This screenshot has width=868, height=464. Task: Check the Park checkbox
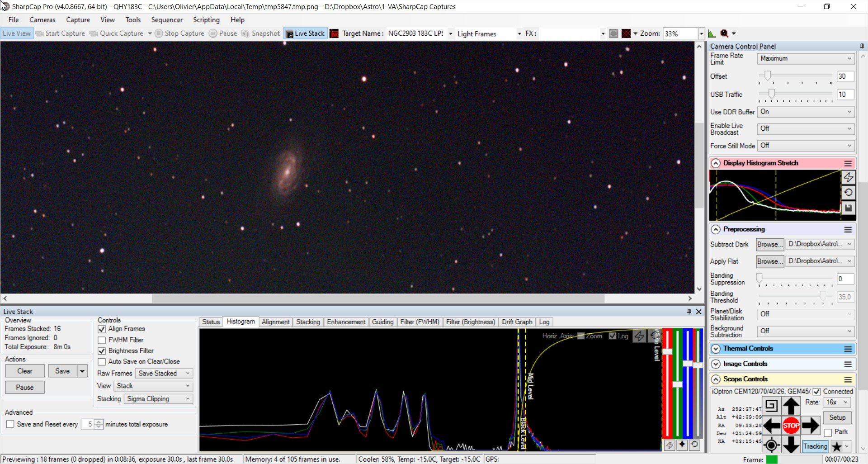point(828,432)
